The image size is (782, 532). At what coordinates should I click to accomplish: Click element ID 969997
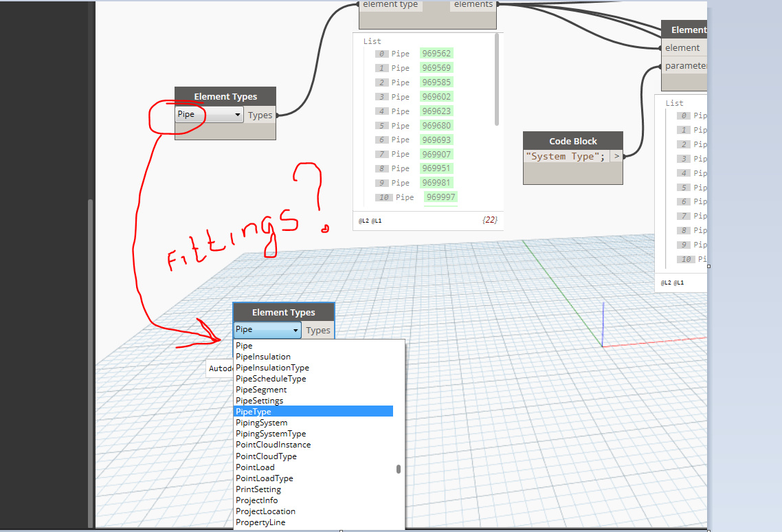click(441, 198)
